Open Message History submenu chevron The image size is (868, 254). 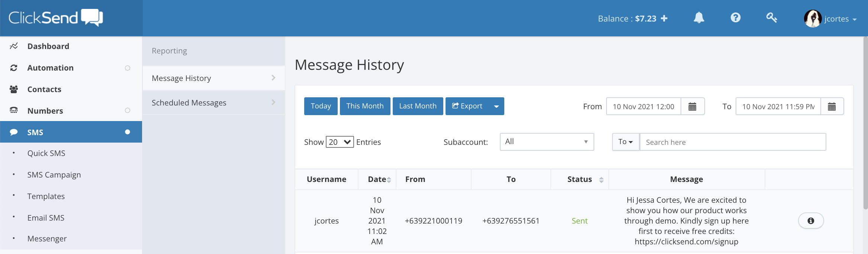[x=273, y=78]
